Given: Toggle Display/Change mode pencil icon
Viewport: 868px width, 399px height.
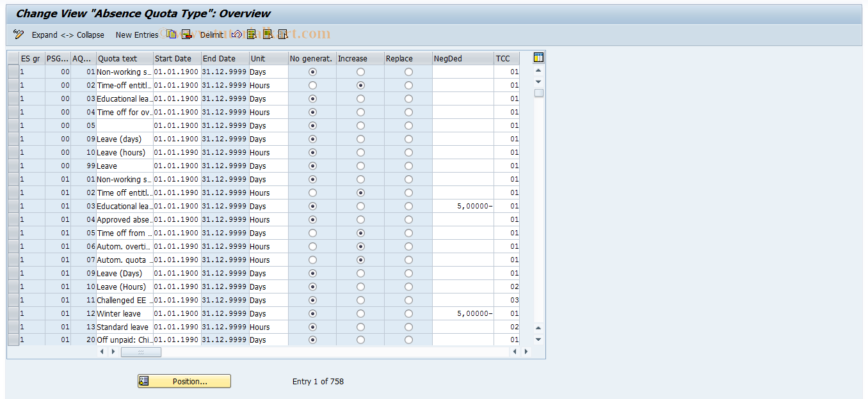Looking at the screenshot, I should (19, 35).
